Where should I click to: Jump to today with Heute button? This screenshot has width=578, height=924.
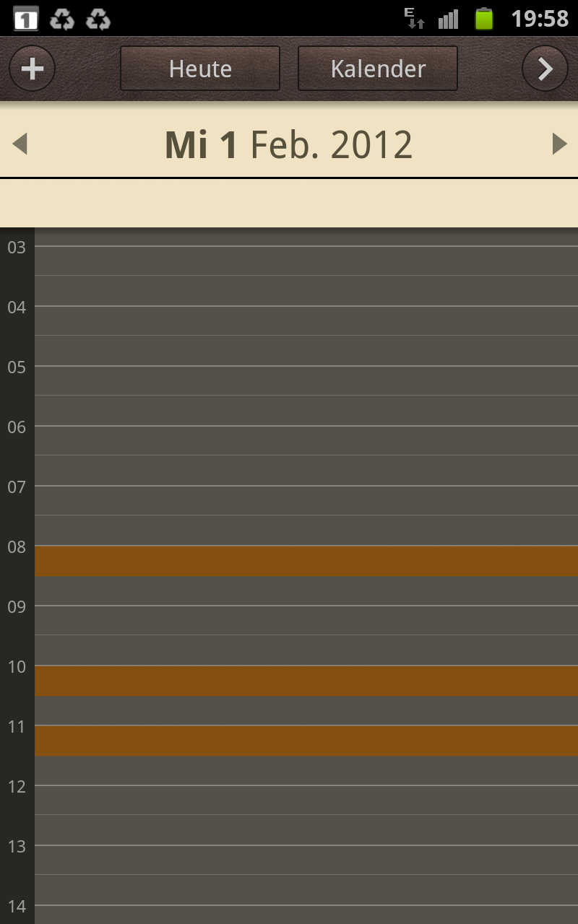tap(200, 69)
